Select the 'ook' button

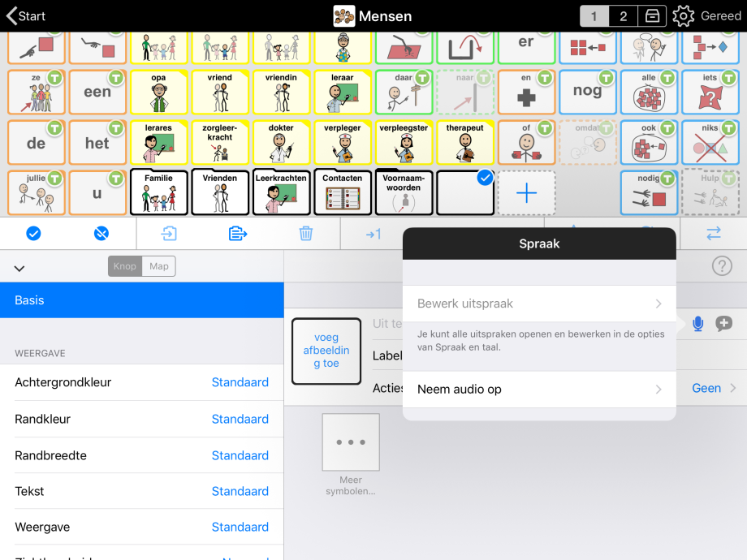pos(649,142)
